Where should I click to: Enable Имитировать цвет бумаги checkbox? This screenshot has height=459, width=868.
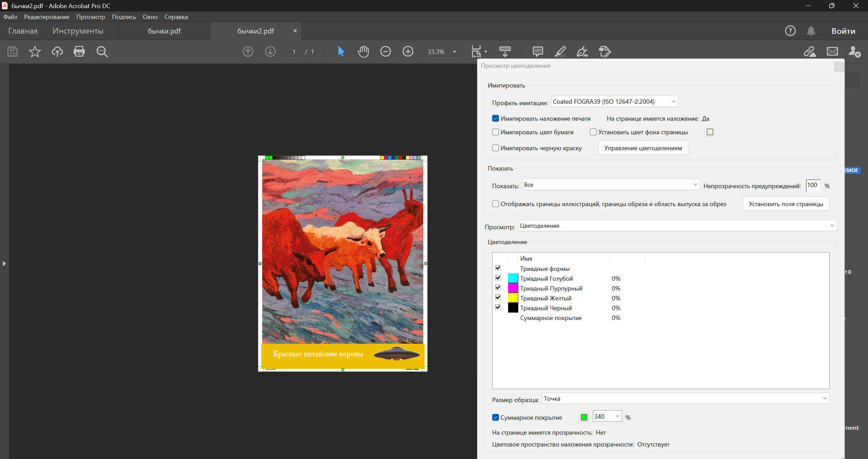click(x=496, y=132)
